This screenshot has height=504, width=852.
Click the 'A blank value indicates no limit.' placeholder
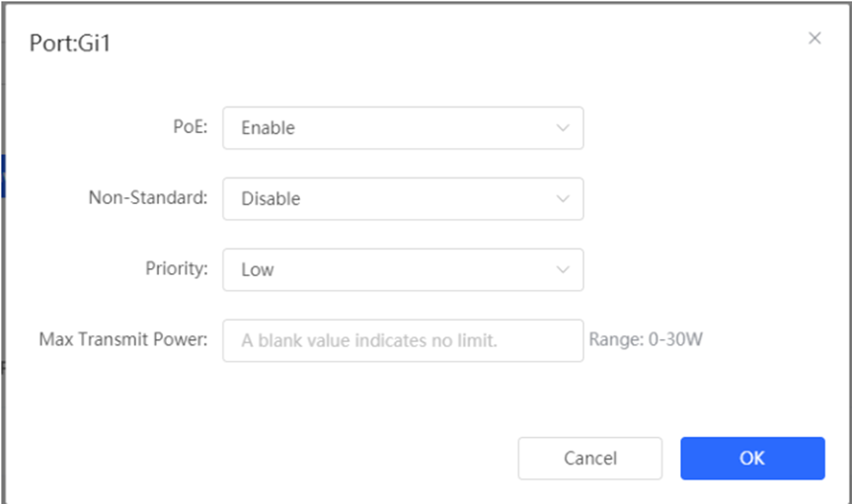click(x=369, y=340)
